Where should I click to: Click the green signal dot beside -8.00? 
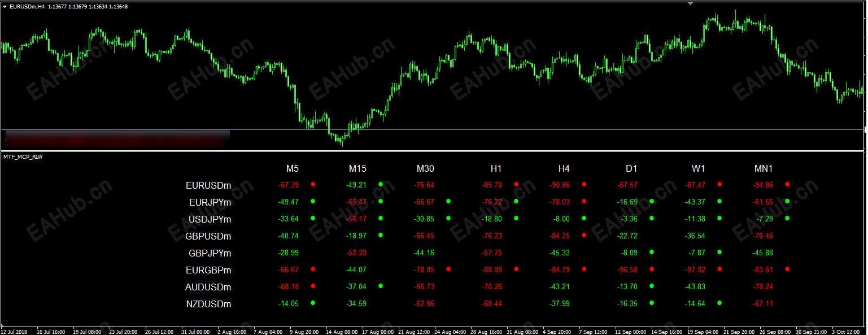coord(584,218)
